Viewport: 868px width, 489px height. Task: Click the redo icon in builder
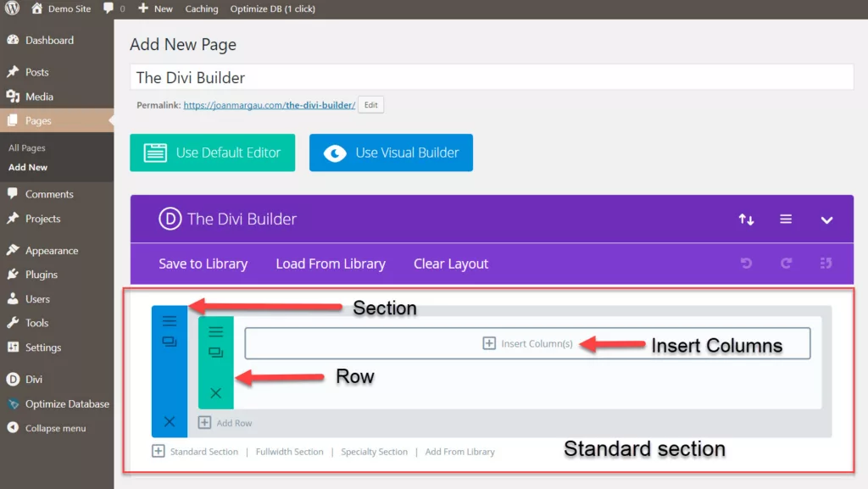(x=786, y=264)
